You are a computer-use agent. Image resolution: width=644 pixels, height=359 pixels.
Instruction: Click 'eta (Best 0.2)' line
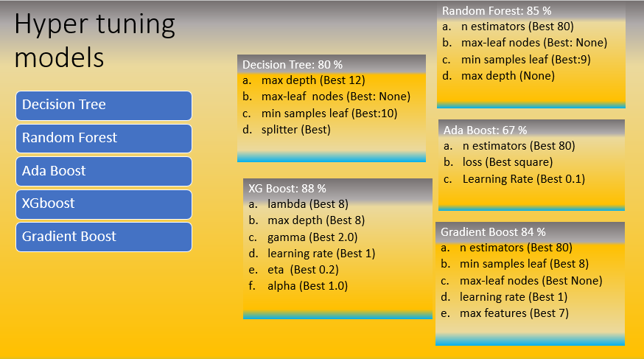(303, 270)
